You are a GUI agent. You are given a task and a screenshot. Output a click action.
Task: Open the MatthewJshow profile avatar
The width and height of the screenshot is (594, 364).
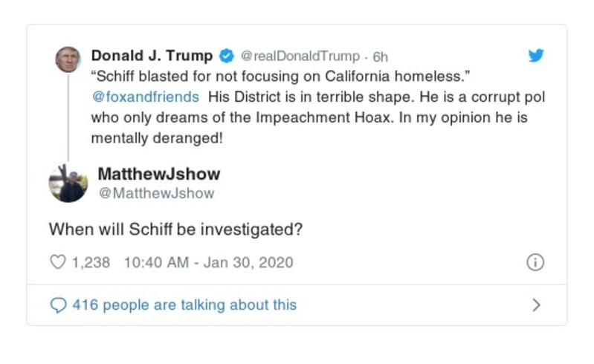pos(68,183)
